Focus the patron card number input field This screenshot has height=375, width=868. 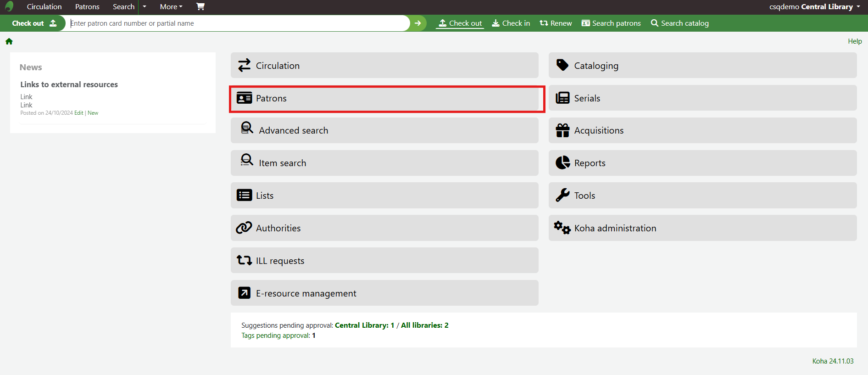click(239, 23)
